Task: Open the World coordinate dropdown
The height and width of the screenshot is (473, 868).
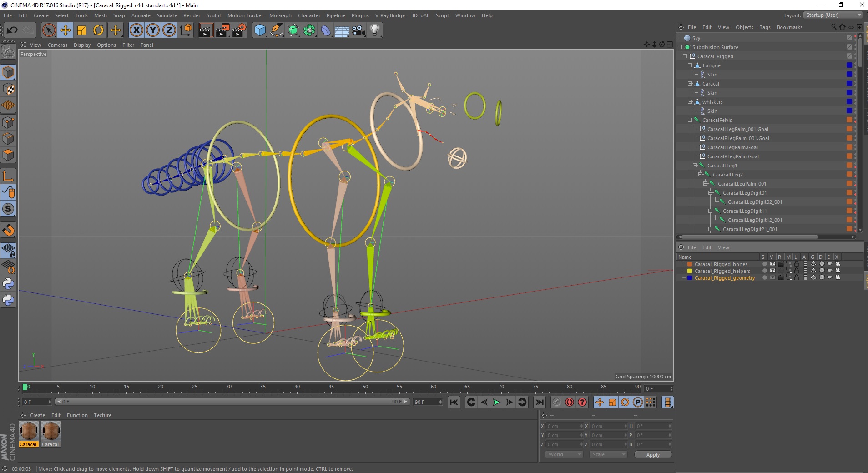Action: click(x=564, y=454)
